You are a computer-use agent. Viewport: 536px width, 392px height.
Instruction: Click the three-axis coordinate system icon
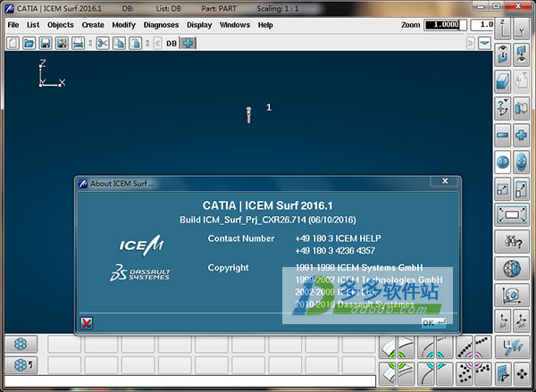tap(522, 321)
